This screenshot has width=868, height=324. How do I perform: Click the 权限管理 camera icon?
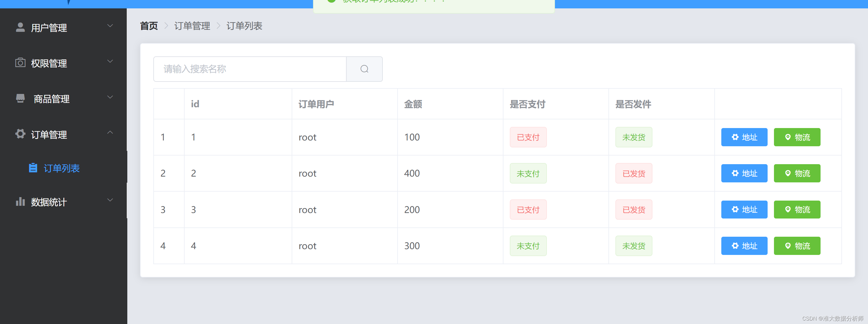pyautogui.click(x=20, y=63)
